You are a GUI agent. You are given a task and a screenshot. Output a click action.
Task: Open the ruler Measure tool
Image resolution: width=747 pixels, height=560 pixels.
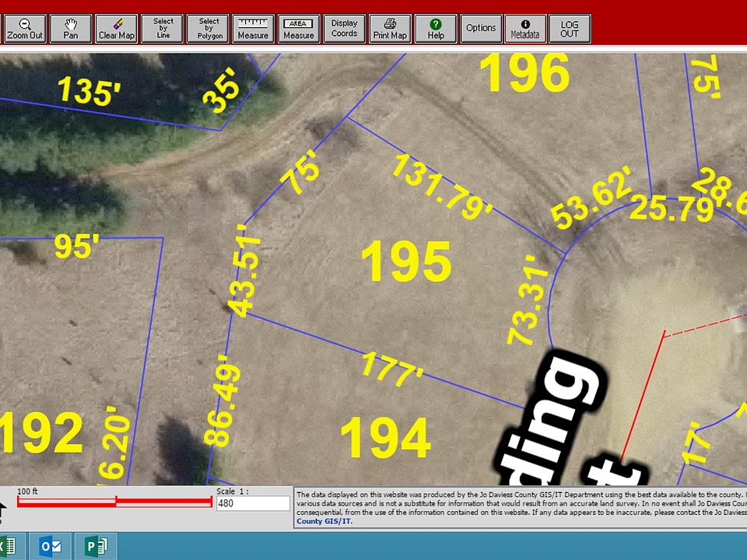click(253, 29)
